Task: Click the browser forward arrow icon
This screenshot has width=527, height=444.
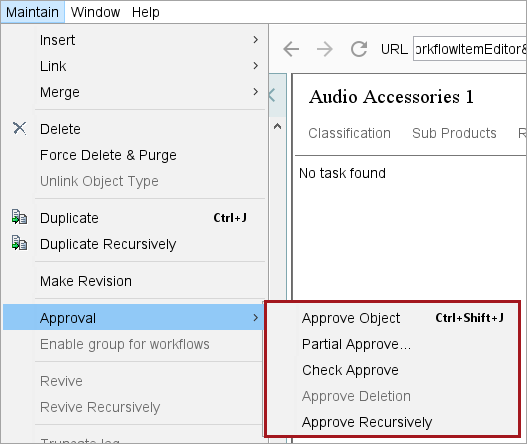Action: pos(325,49)
